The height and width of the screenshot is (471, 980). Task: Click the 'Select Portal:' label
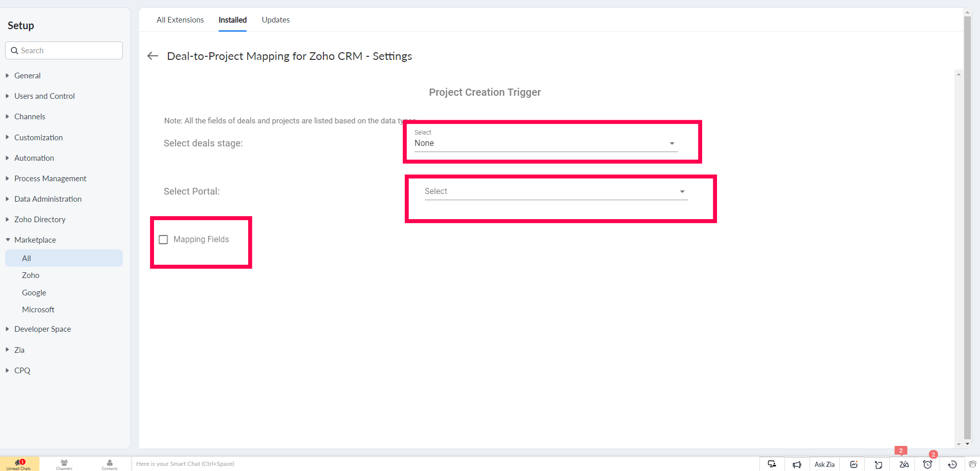[x=191, y=191]
